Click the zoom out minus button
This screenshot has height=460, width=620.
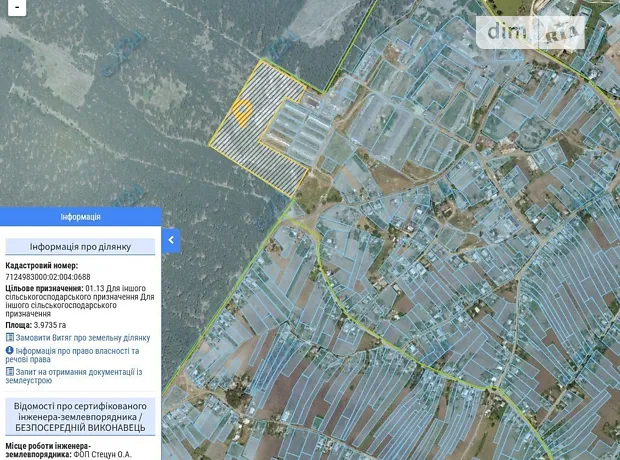(x=17, y=7)
